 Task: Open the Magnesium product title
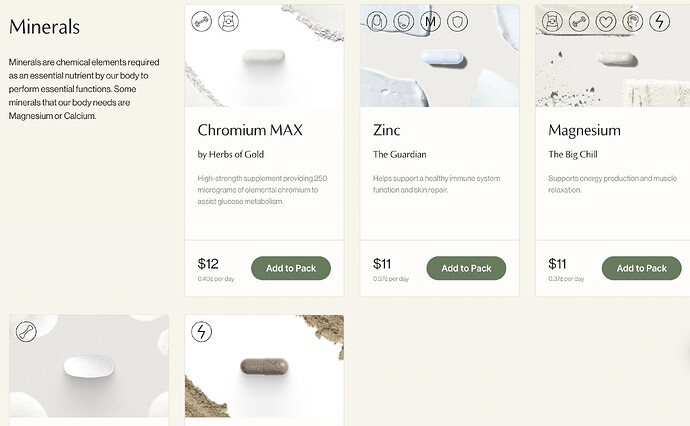(x=584, y=131)
